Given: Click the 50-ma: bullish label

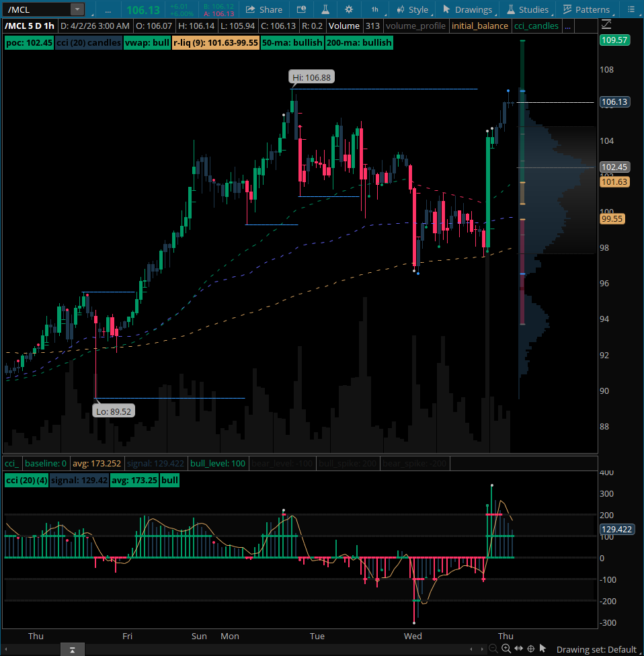Looking at the screenshot, I should click(x=292, y=42).
